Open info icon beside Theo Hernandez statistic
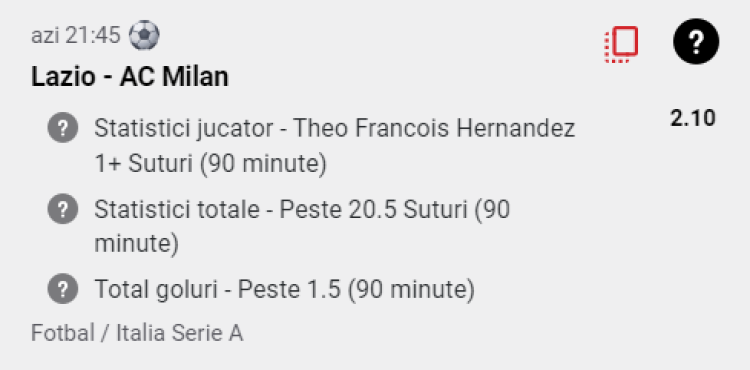The width and height of the screenshot is (750, 370). click(63, 128)
